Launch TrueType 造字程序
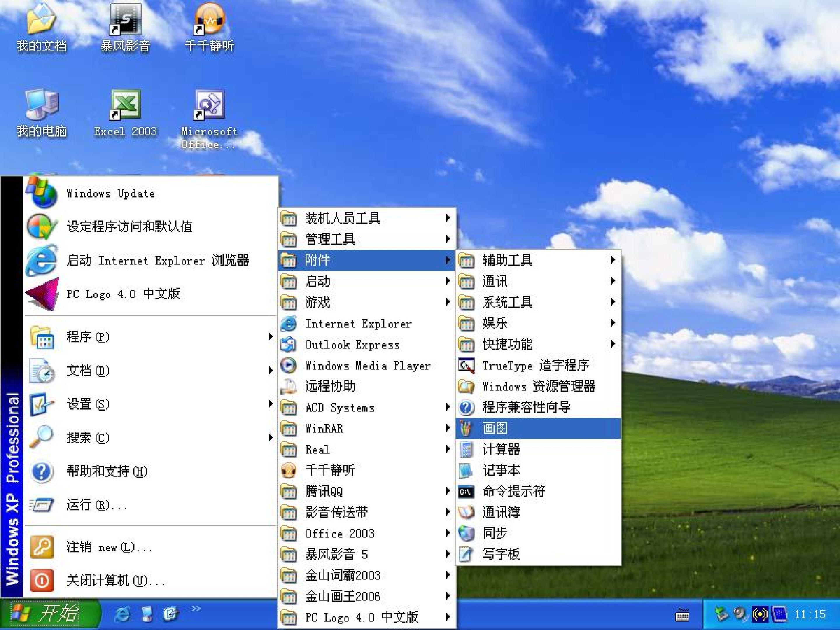 [538, 365]
